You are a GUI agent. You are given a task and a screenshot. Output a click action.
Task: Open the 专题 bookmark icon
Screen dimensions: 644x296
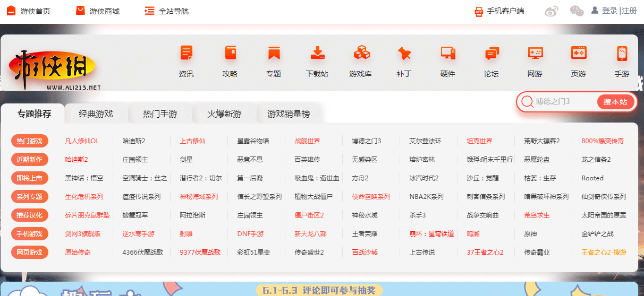coord(274,53)
